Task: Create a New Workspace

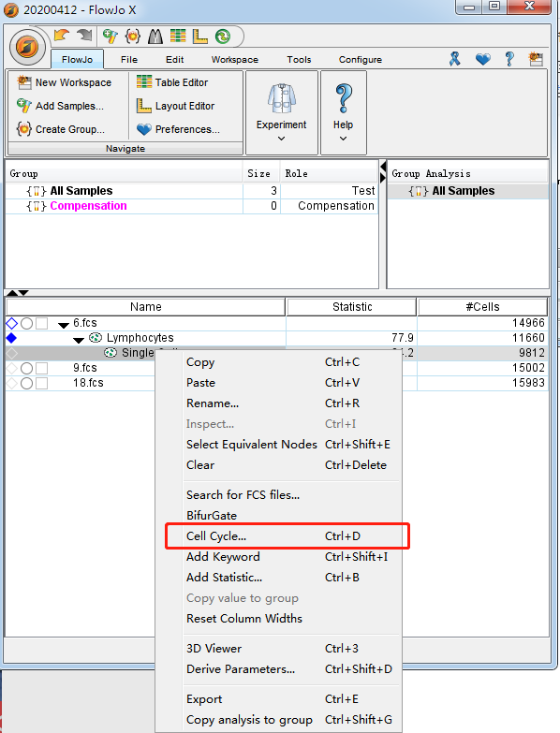Action: coord(65,82)
